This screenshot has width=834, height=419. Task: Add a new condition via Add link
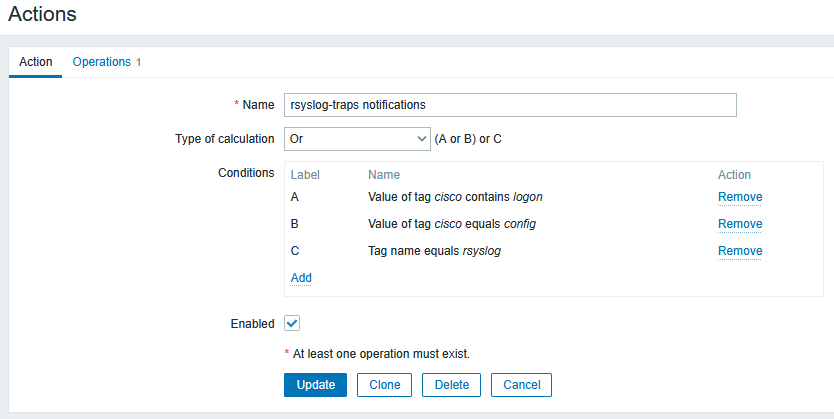click(x=301, y=277)
